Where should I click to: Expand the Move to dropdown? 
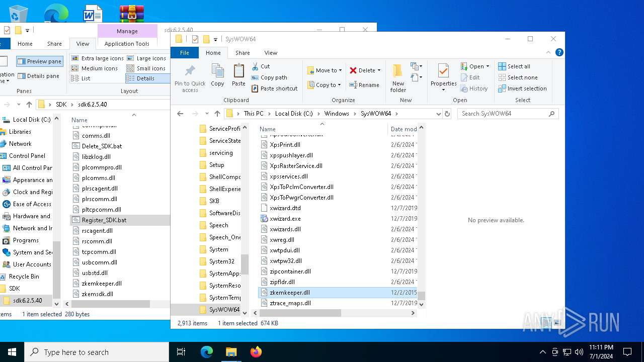click(x=341, y=70)
